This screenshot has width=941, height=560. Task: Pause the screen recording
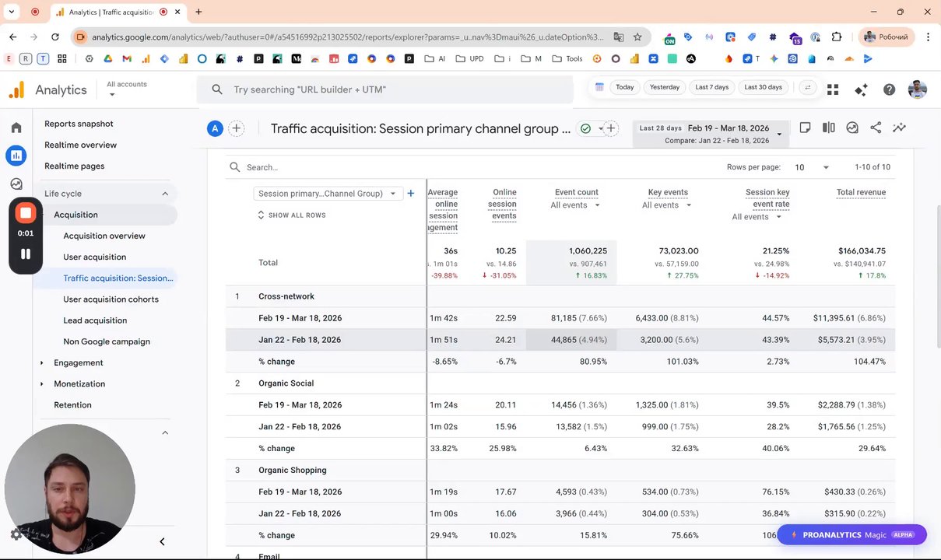point(26,254)
